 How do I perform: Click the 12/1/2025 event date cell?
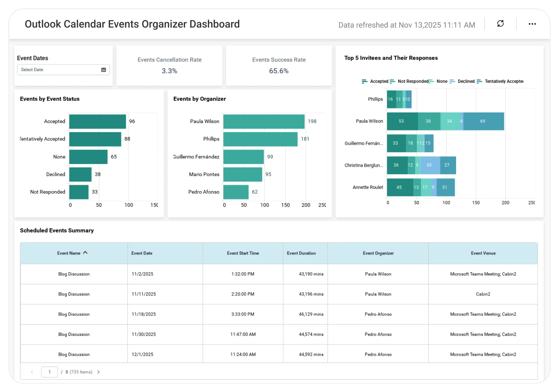[x=165, y=354]
